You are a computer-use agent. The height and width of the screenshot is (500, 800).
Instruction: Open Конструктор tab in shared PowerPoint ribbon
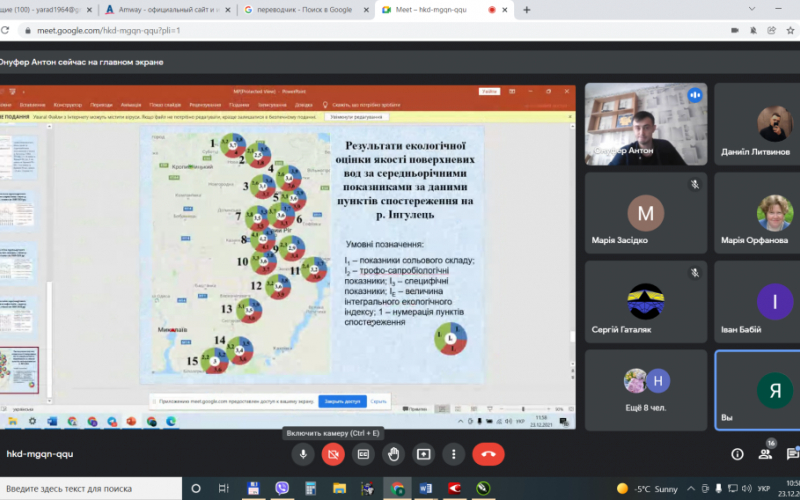pyautogui.click(x=68, y=105)
